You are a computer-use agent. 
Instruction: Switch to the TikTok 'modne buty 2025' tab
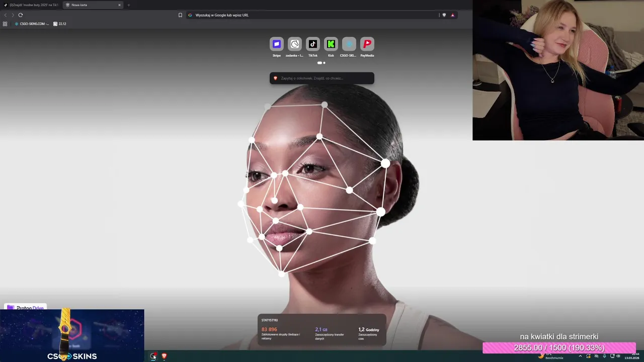pyautogui.click(x=31, y=5)
